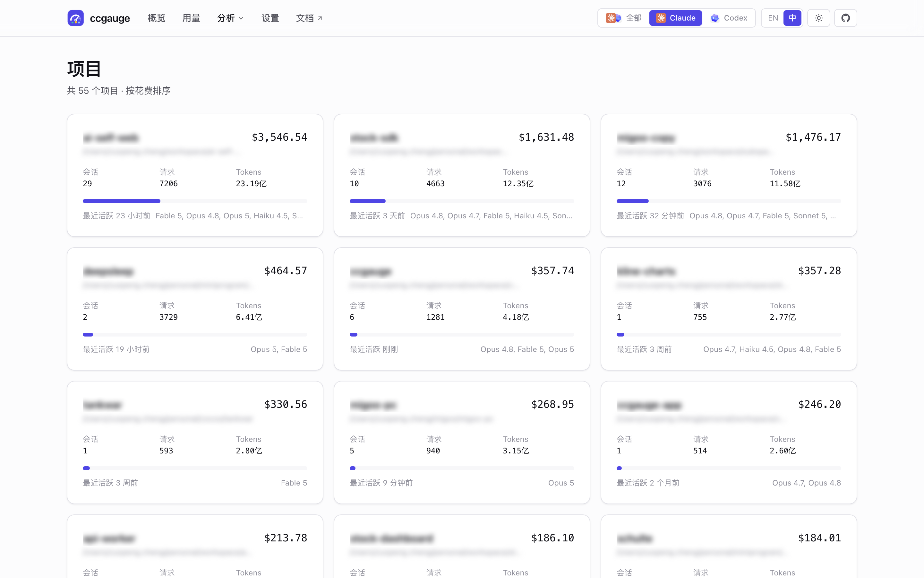This screenshot has width=924, height=578.
Task: Open the project card costing $357.28
Action: 729,309
